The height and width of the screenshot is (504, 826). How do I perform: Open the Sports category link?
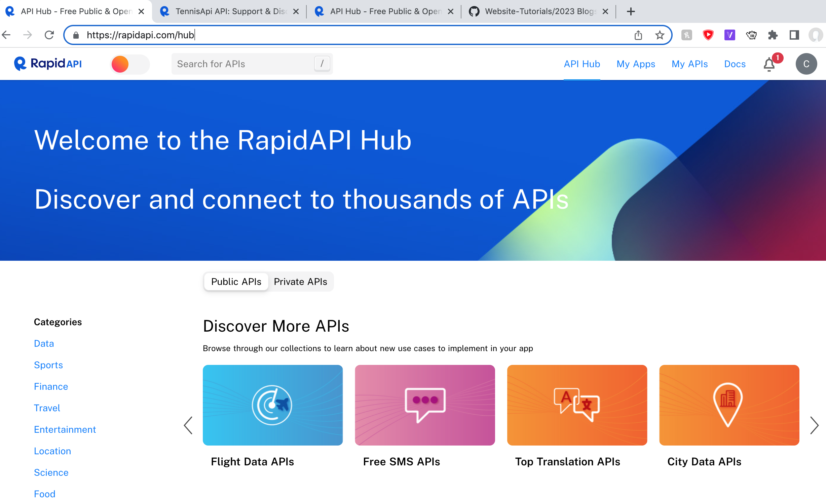tap(48, 365)
